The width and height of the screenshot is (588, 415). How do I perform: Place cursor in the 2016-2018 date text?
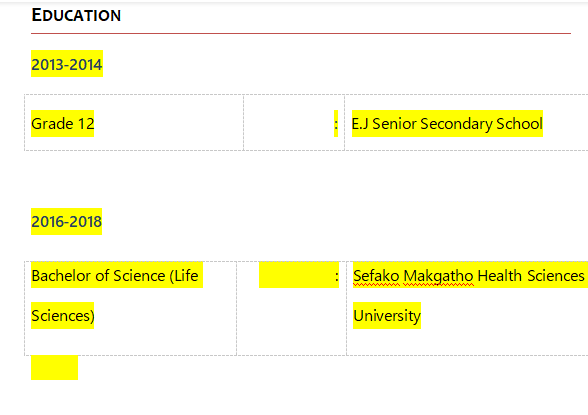click(x=66, y=222)
